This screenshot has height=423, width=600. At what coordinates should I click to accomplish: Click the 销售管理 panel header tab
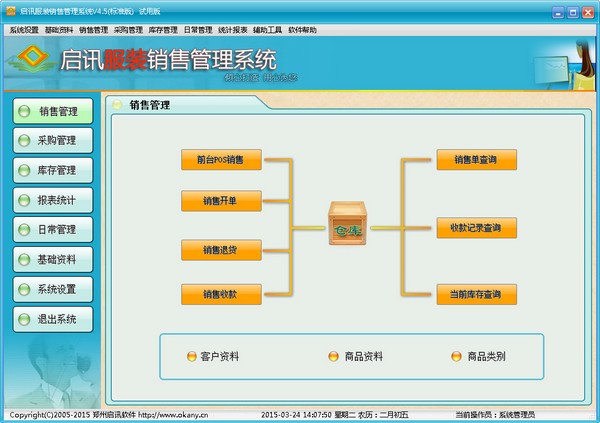point(149,105)
